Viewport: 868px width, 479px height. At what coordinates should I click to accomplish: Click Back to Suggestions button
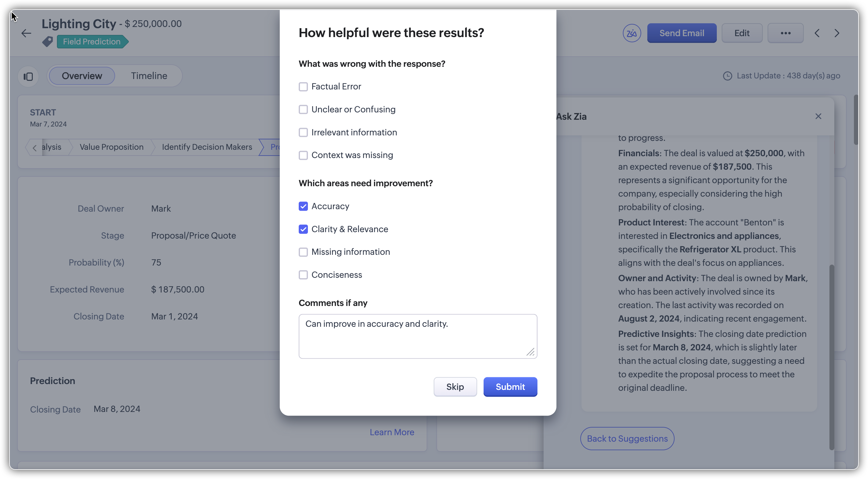tap(627, 439)
